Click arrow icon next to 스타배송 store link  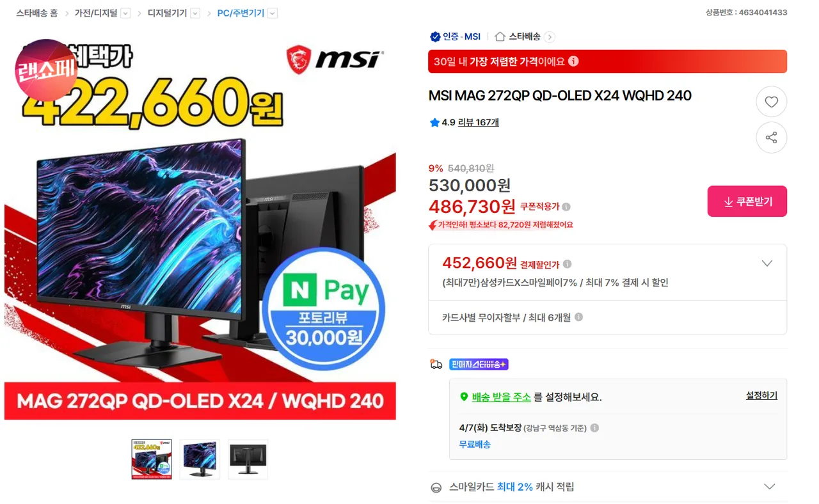pos(550,37)
